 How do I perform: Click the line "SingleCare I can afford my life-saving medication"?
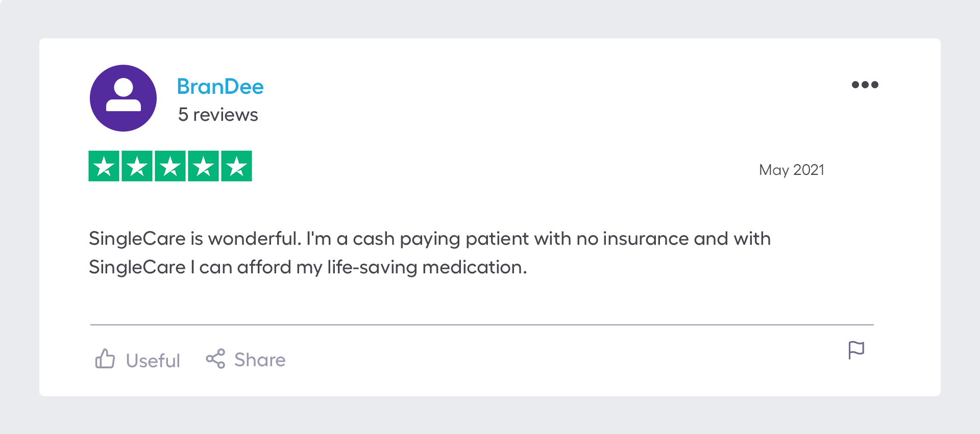[x=307, y=267]
